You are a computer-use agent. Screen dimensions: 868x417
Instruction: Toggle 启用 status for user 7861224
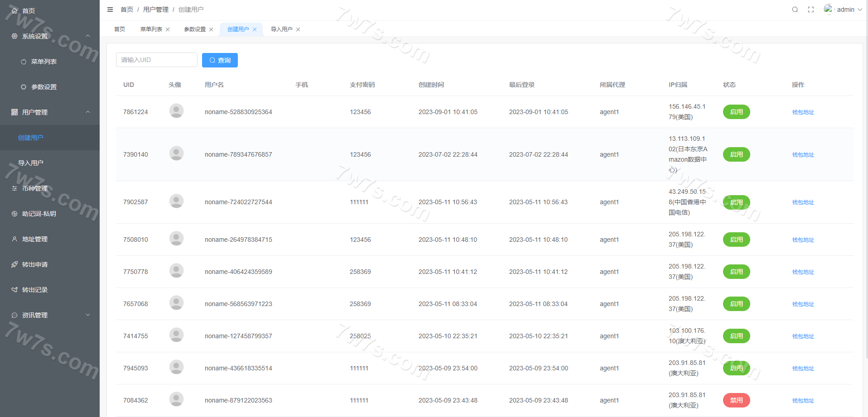coord(736,112)
